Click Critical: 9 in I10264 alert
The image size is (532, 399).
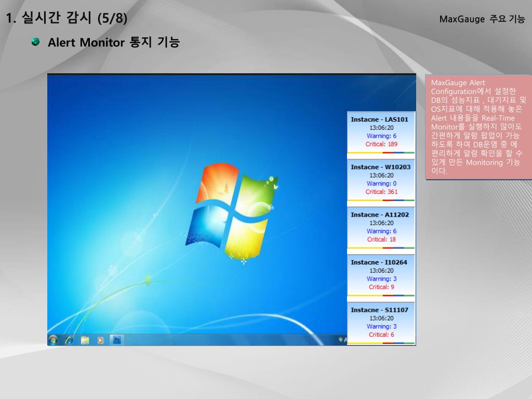[x=381, y=287]
